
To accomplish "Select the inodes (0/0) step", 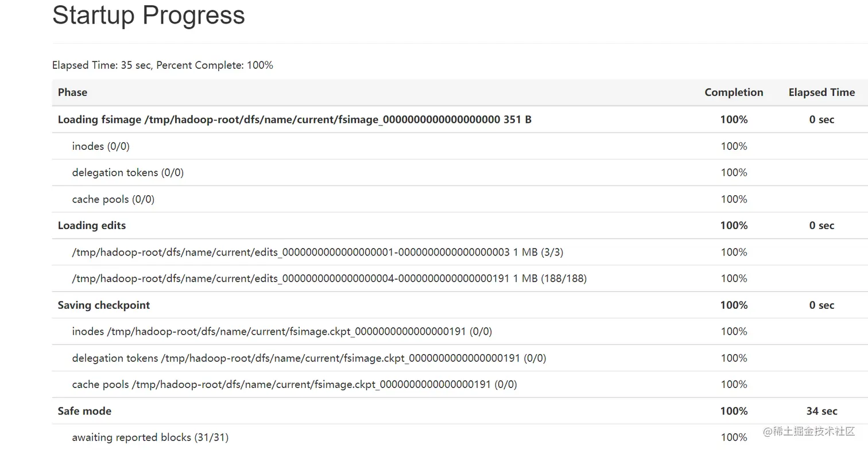I will coord(101,146).
